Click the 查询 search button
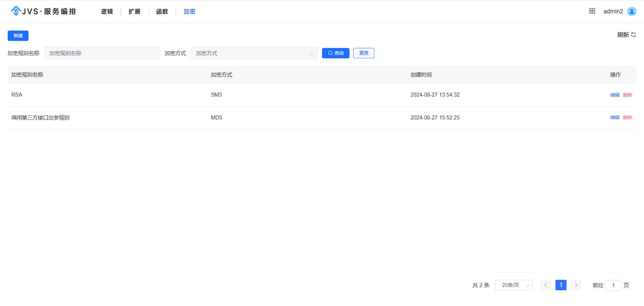This screenshot has width=644, height=306. [336, 53]
